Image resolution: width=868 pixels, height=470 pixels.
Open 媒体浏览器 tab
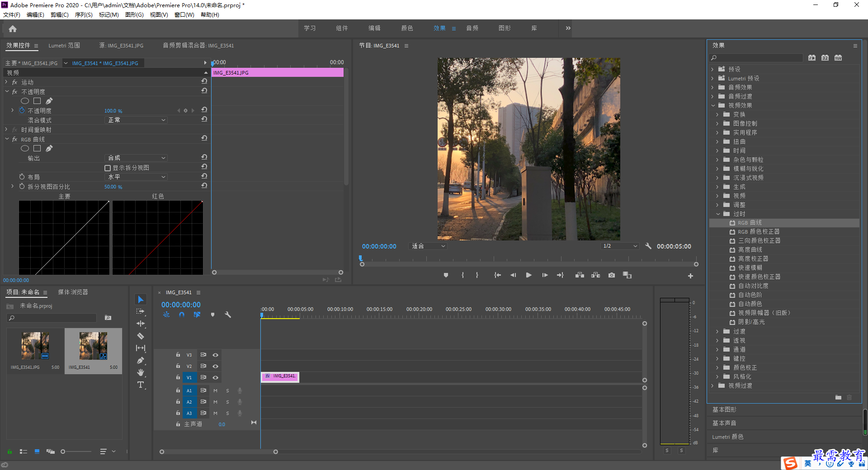tap(73, 292)
